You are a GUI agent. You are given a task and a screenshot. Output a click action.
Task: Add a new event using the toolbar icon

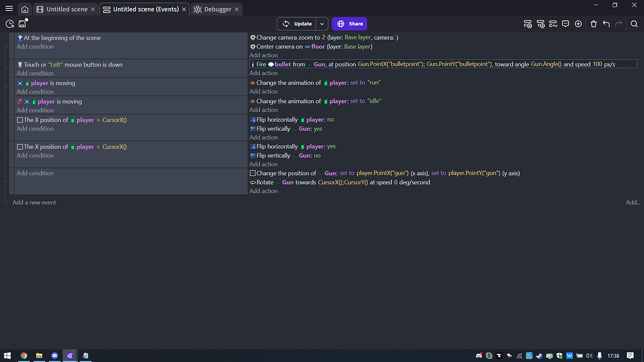point(528,23)
